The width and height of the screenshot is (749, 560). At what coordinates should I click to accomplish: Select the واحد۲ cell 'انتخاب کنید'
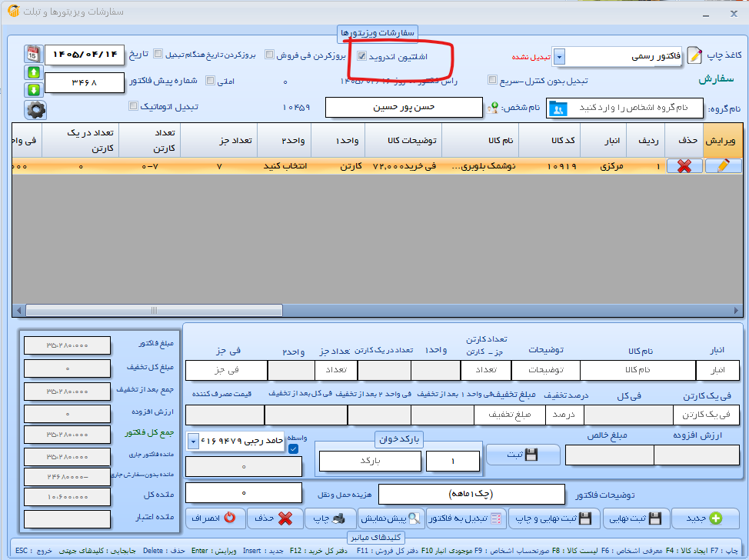tap(285, 166)
